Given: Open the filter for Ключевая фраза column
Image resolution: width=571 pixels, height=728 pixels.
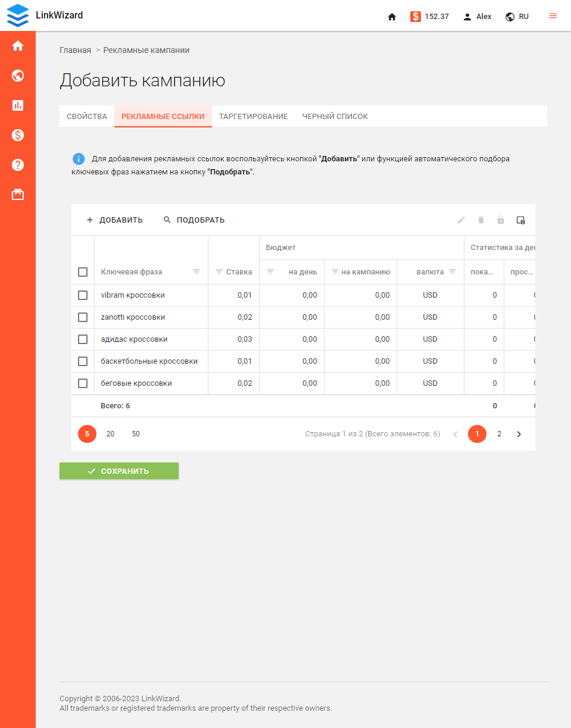Looking at the screenshot, I should click(x=196, y=271).
